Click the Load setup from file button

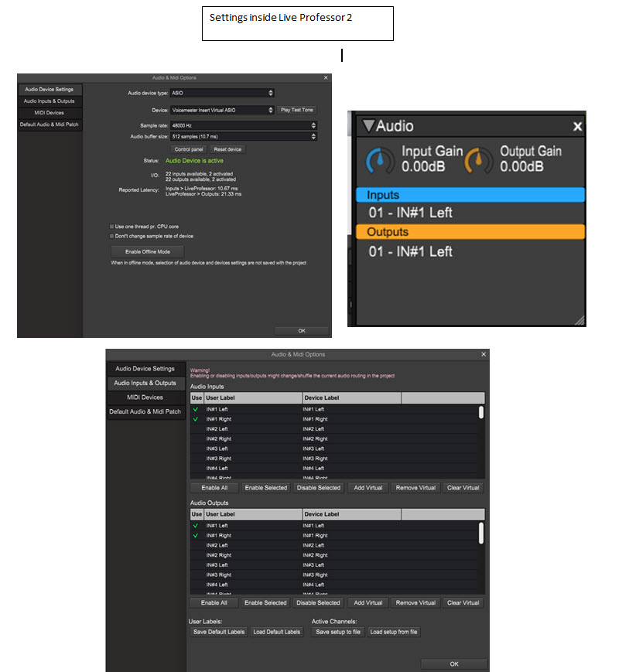394,632
